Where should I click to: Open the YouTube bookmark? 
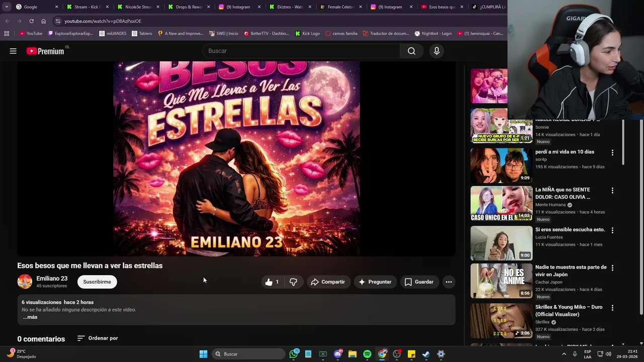pyautogui.click(x=31, y=34)
